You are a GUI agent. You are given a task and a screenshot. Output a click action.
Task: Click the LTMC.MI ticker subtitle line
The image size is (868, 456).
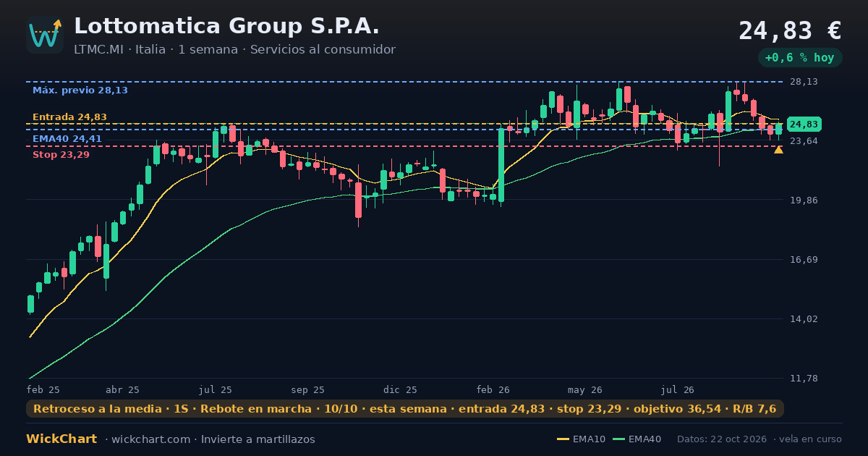click(234, 50)
